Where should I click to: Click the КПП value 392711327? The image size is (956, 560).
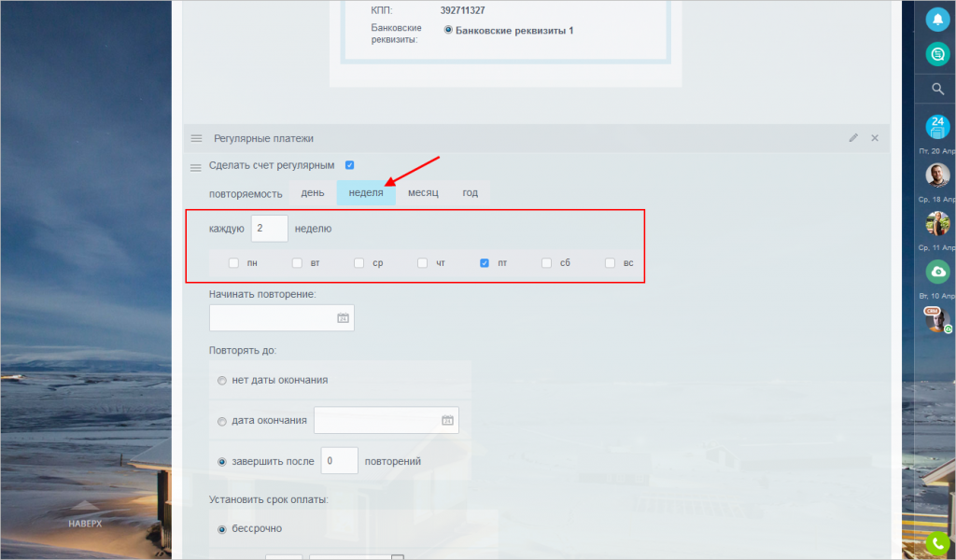tap(463, 10)
